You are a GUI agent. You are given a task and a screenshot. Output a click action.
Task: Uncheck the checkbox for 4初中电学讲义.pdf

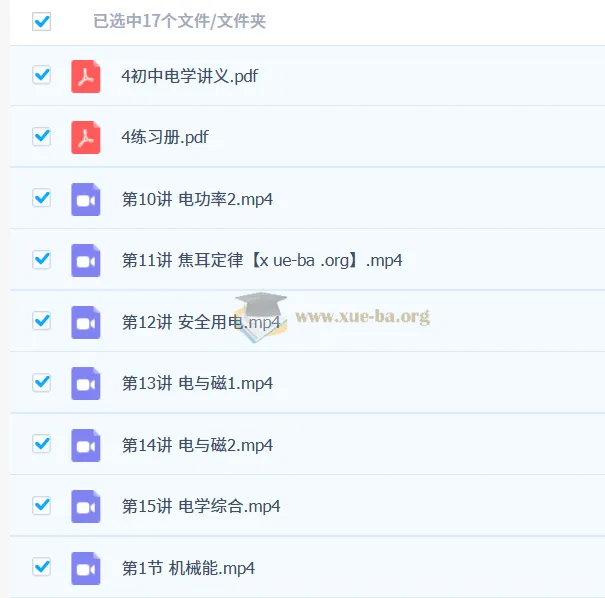[x=41, y=75]
